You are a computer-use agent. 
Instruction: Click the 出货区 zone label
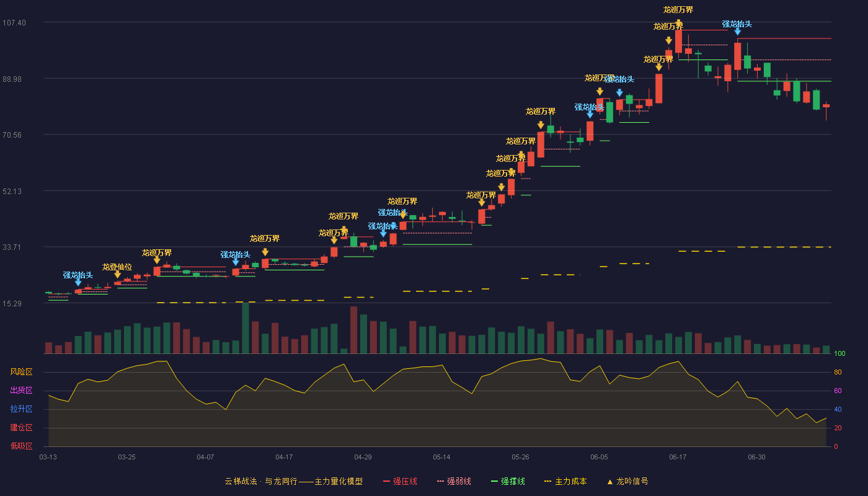click(x=21, y=391)
